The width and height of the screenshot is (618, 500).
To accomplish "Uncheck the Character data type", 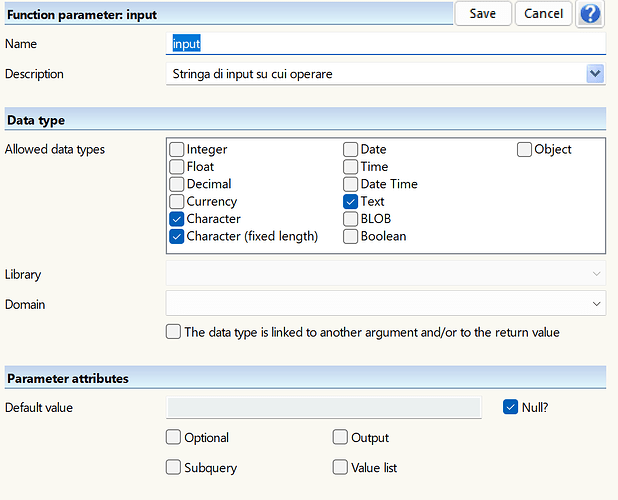I will (x=177, y=219).
